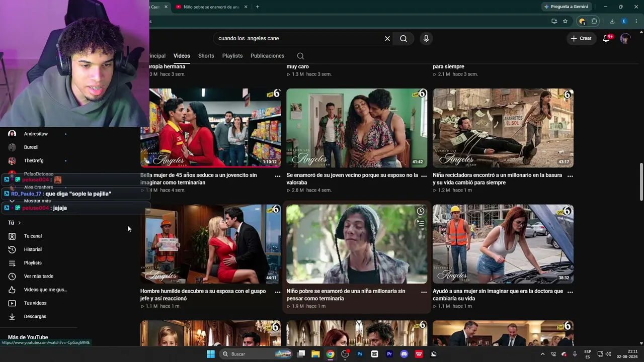Open the Chrome three-dot menu
This screenshot has width=644, height=362.
636,21
